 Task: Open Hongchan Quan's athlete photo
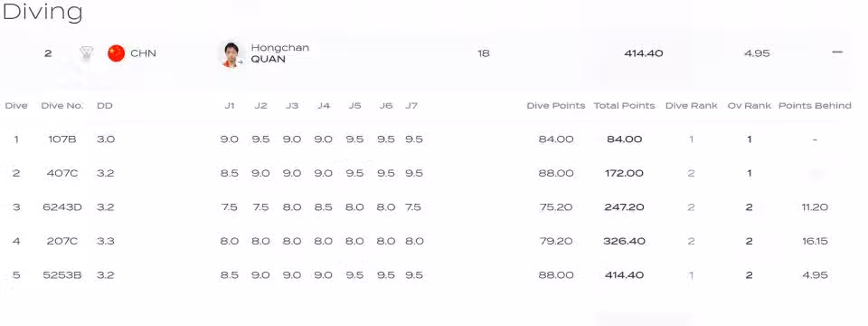point(231,54)
